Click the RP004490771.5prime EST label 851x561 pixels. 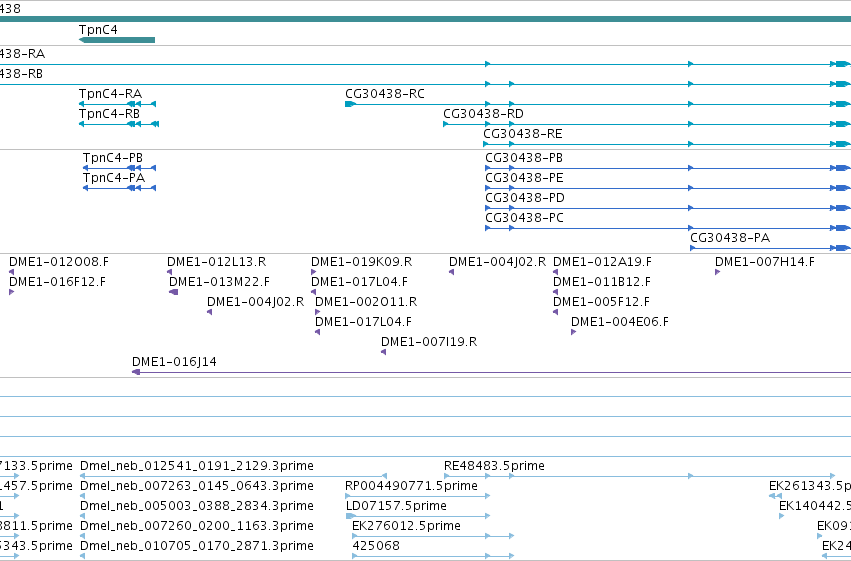pyautogui.click(x=411, y=486)
